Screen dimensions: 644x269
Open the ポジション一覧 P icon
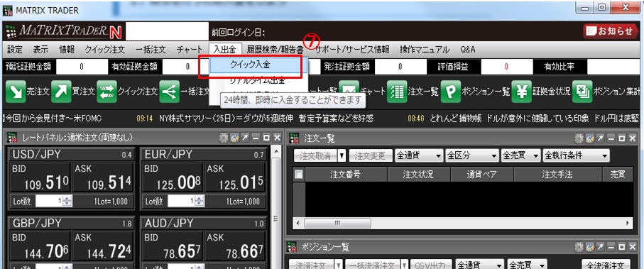(x=451, y=92)
